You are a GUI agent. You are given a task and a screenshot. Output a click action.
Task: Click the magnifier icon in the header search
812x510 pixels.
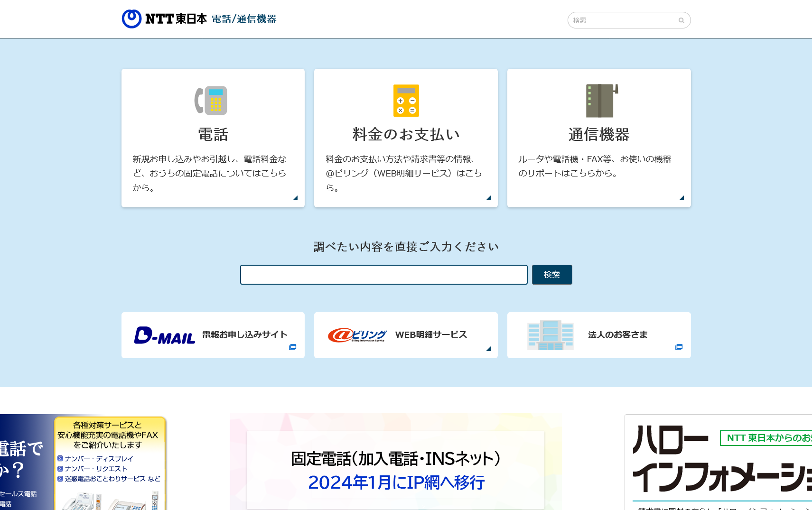(681, 20)
